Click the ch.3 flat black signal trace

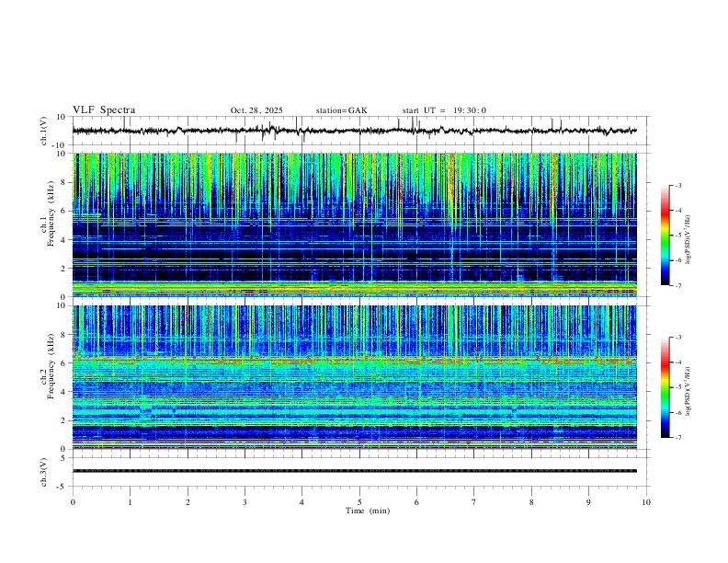click(x=354, y=471)
